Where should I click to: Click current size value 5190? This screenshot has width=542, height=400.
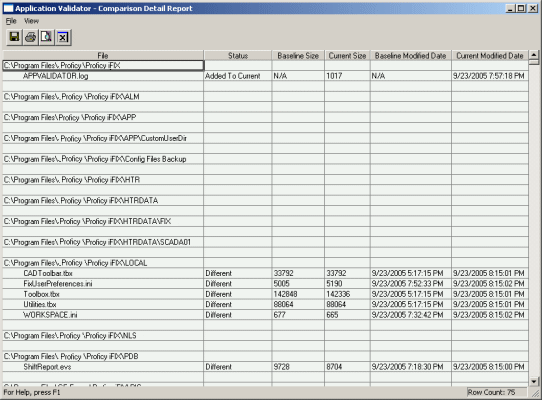pyautogui.click(x=347, y=283)
